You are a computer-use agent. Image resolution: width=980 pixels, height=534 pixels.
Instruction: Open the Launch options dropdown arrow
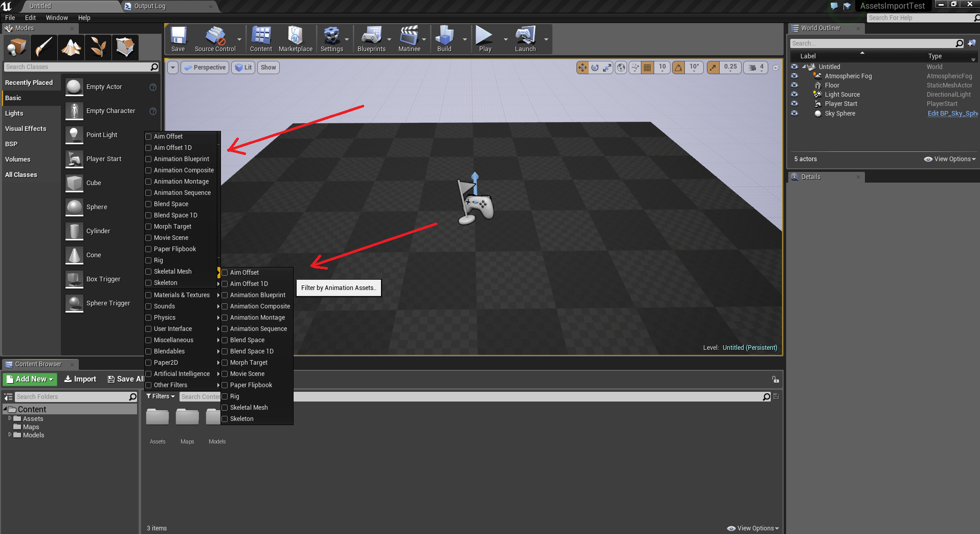point(546,39)
